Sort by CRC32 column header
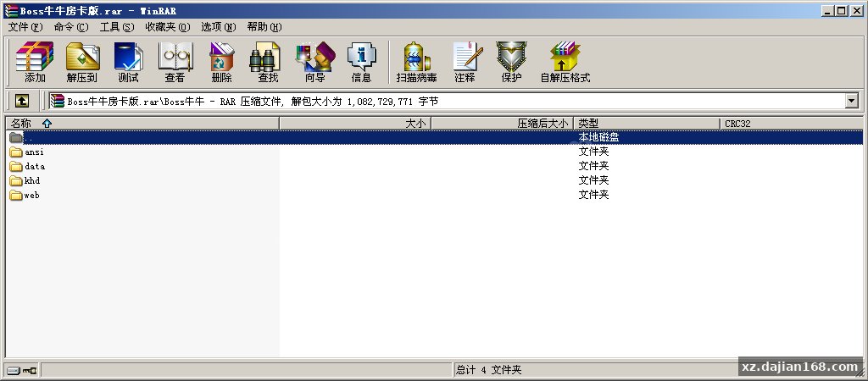The width and height of the screenshot is (868, 381). click(x=792, y=124)
